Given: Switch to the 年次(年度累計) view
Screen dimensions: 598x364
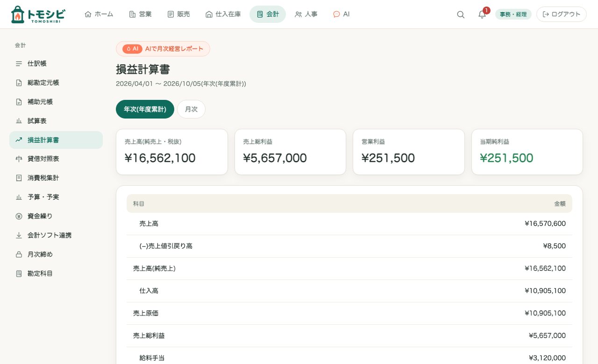Looking at the screenshot, I should coord(145,109).
